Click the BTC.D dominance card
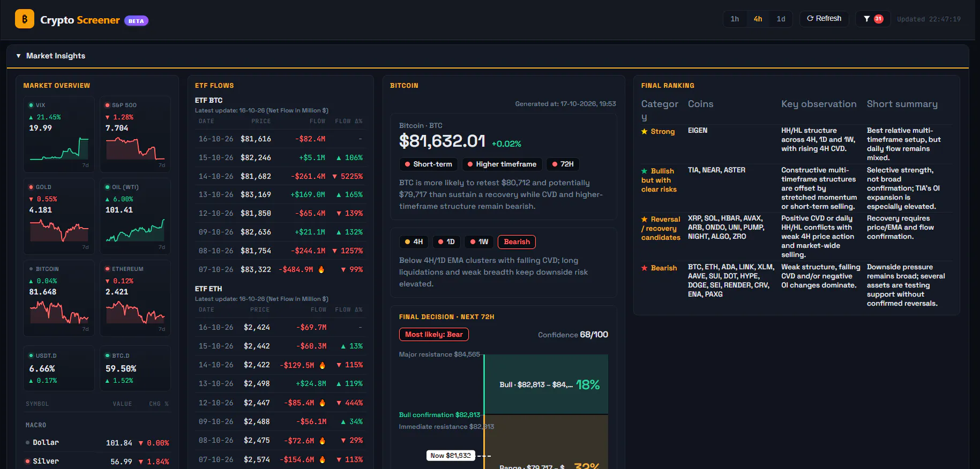Image resolution: width=980 pixels, height=469 pixels. click(135, 368)
